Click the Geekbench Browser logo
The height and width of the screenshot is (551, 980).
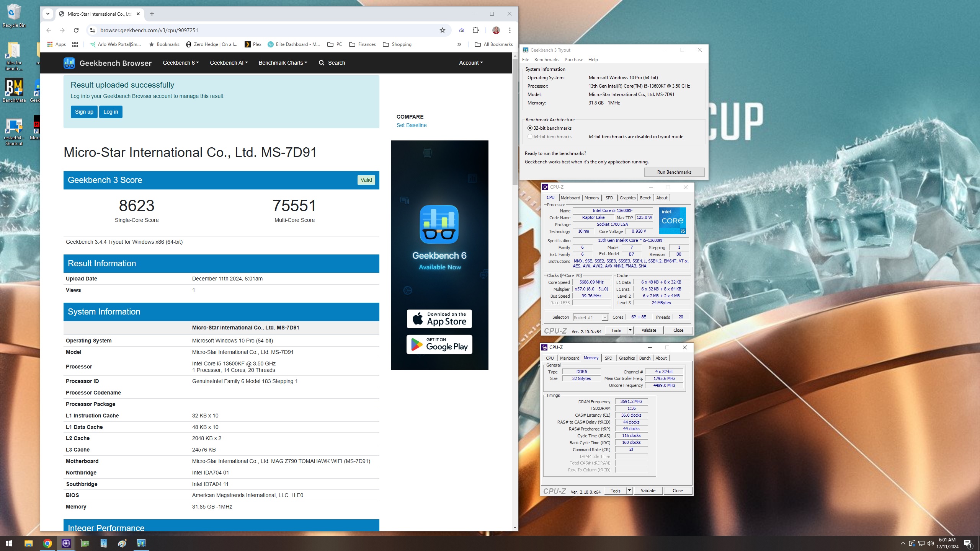(108, 63)
